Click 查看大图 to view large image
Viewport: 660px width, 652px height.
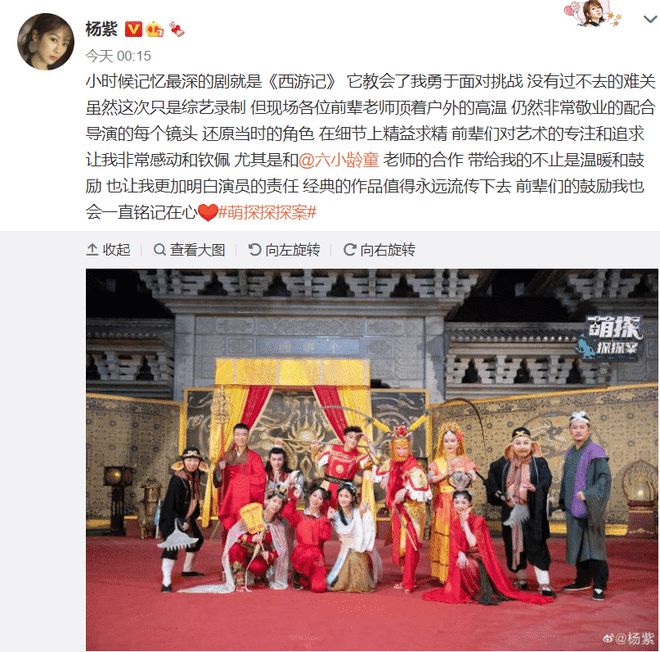189,250
